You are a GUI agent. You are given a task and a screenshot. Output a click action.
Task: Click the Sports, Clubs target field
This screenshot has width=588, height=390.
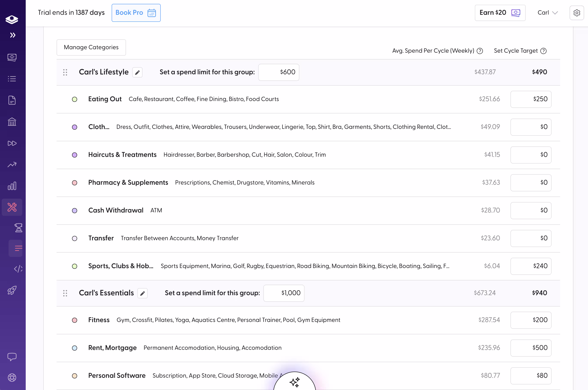click(531, 266)
